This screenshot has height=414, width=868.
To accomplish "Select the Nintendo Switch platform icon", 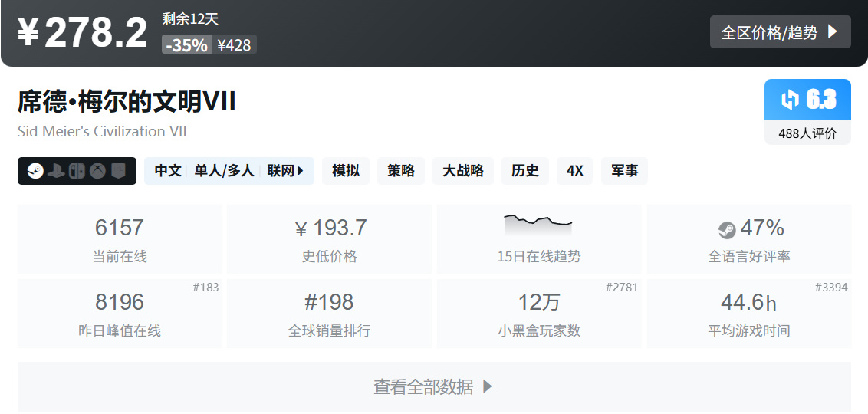I will point(77,171).
